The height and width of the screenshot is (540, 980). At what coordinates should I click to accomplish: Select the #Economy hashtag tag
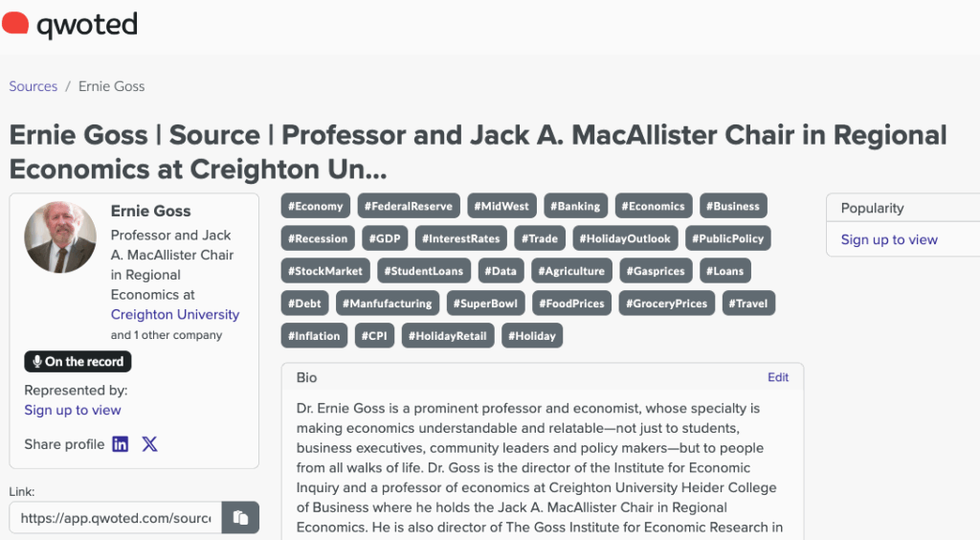tap(316, 206)
